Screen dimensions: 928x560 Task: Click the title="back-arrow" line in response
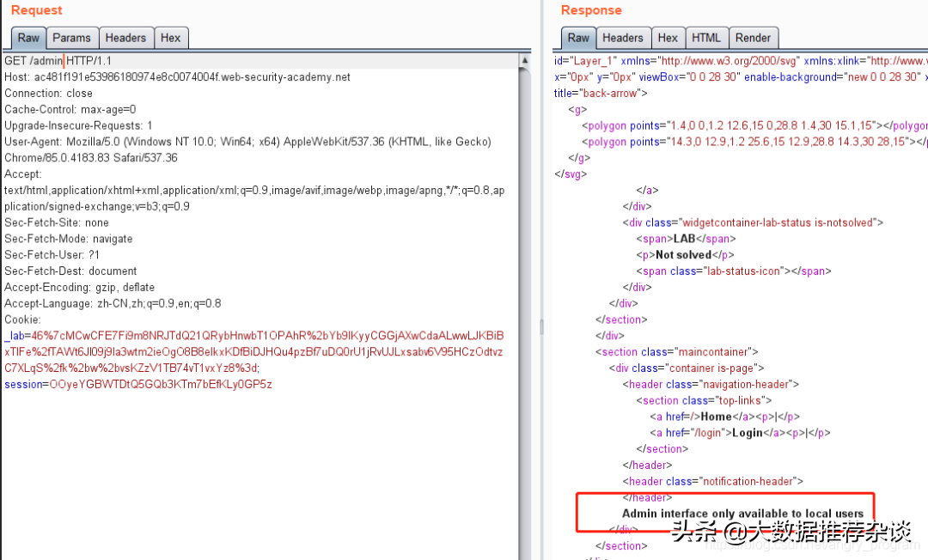coord(601,94)
